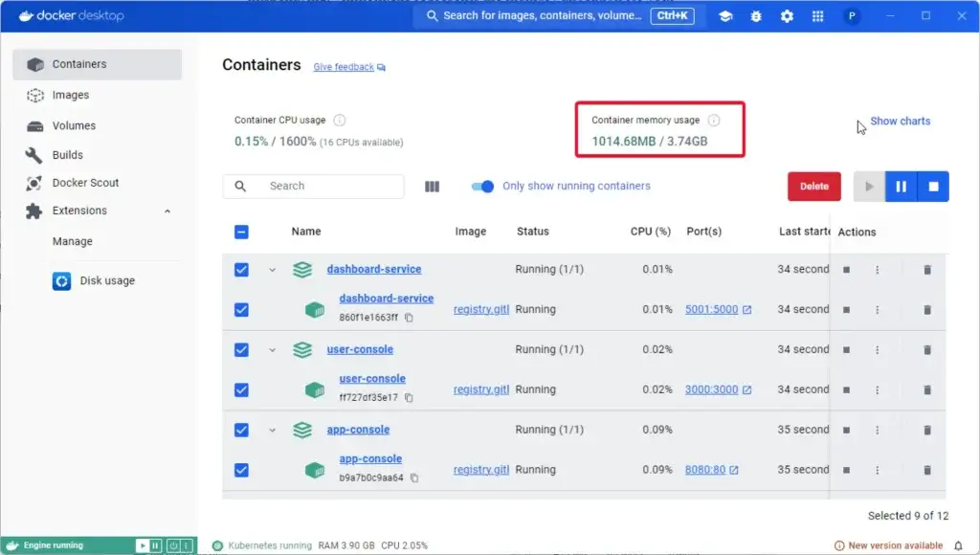Copy container ID ff727df35e17
This screenshot has height=555, width=980.
coord(409,397)
